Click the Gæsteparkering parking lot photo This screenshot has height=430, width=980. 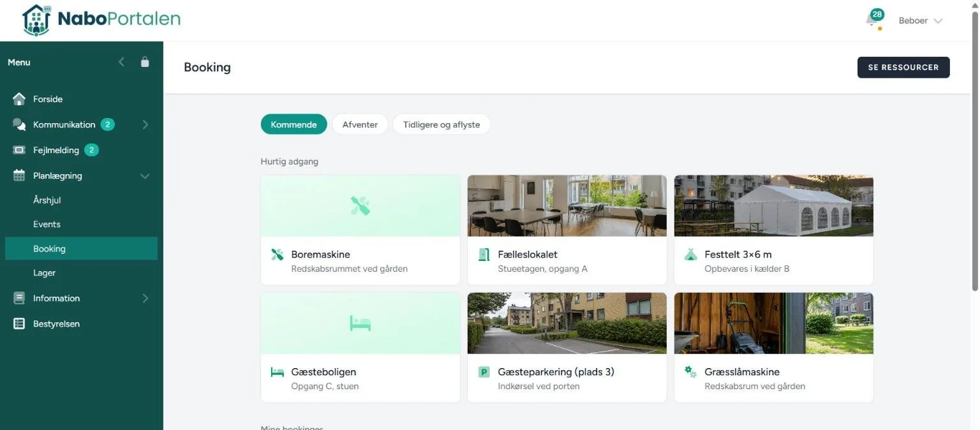click(x=567, y=323)
